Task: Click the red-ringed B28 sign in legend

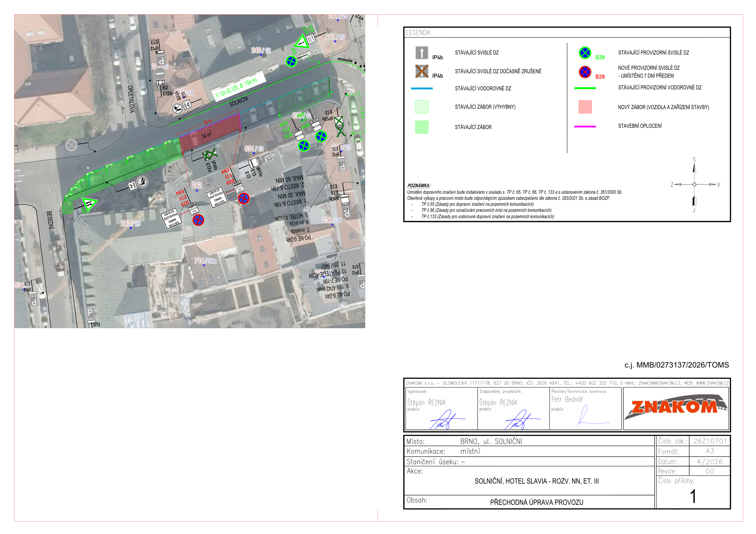Action: (x=585, y=72)
